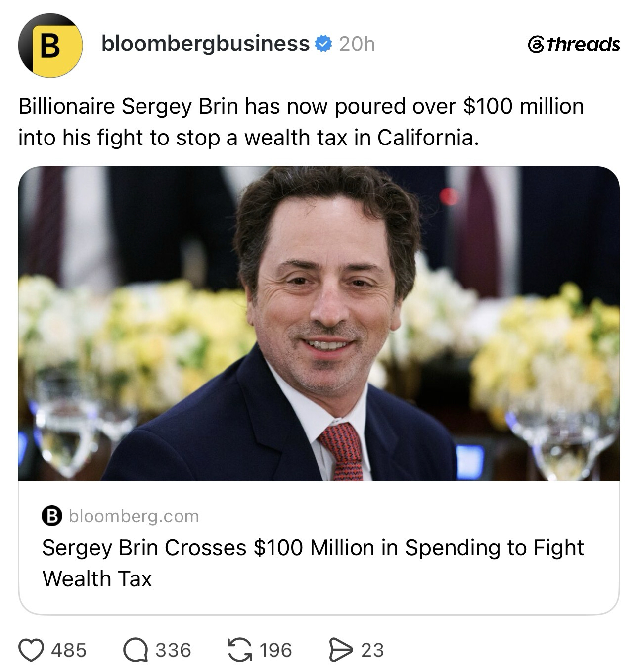This screenshot has width=638, height=672.
Task: Like the post with the heart icon
Action: click(x=31, y=650)
